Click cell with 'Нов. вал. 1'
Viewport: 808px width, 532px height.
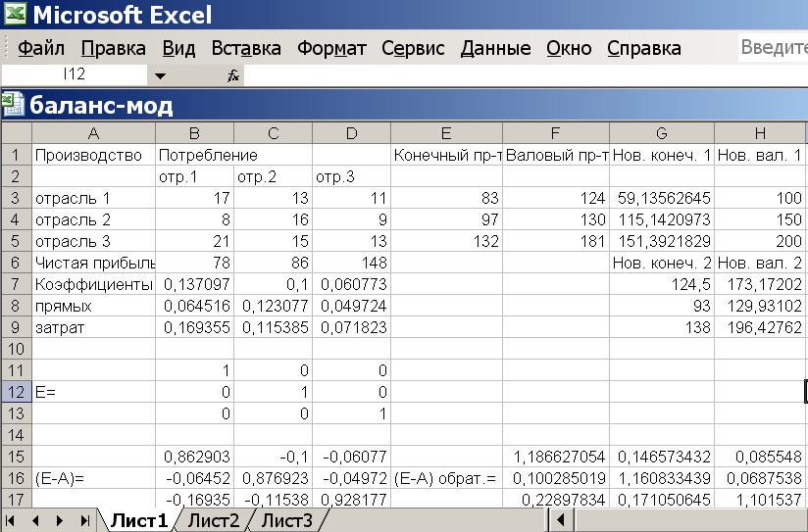(760, 155)
